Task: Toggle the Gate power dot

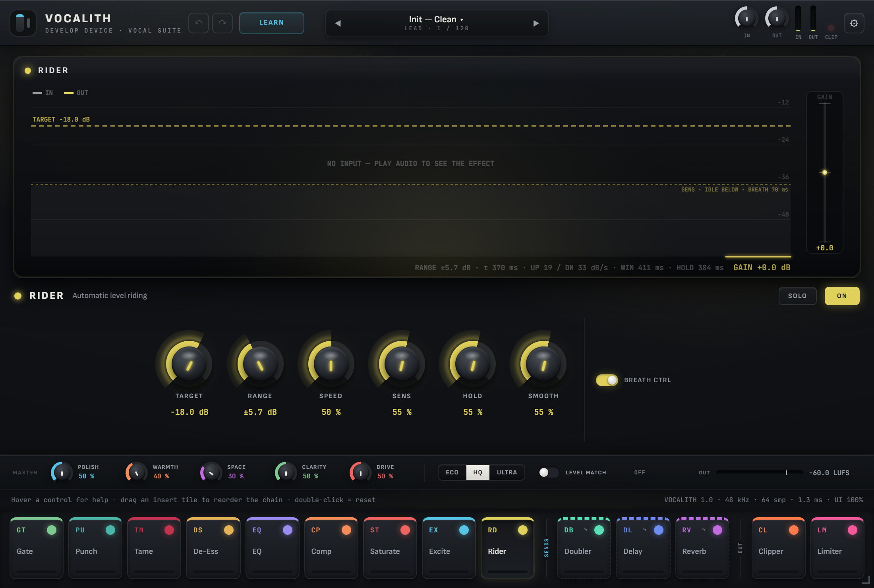Action: click(52, 530)
